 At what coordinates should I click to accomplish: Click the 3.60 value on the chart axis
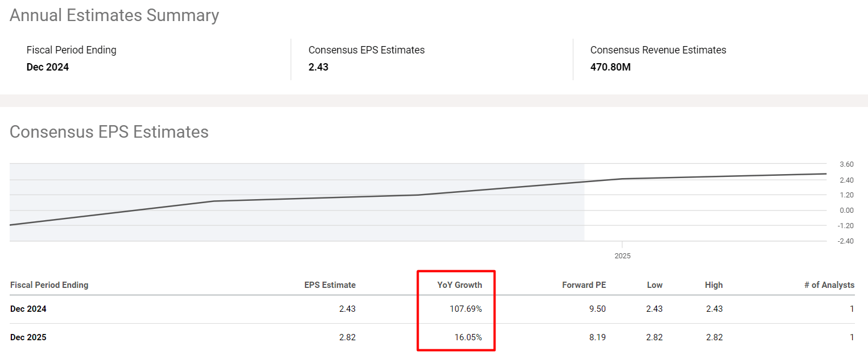(x=845, y=164)
